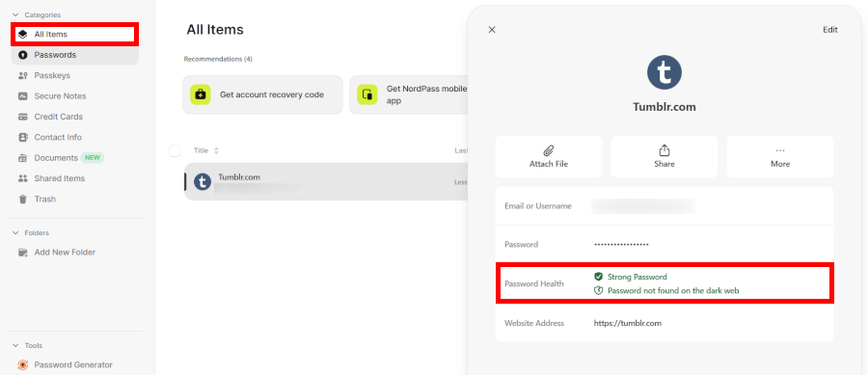The image size is (868, 375).
Task: Collapse the Categories section
Action: (x=15, y=14)
